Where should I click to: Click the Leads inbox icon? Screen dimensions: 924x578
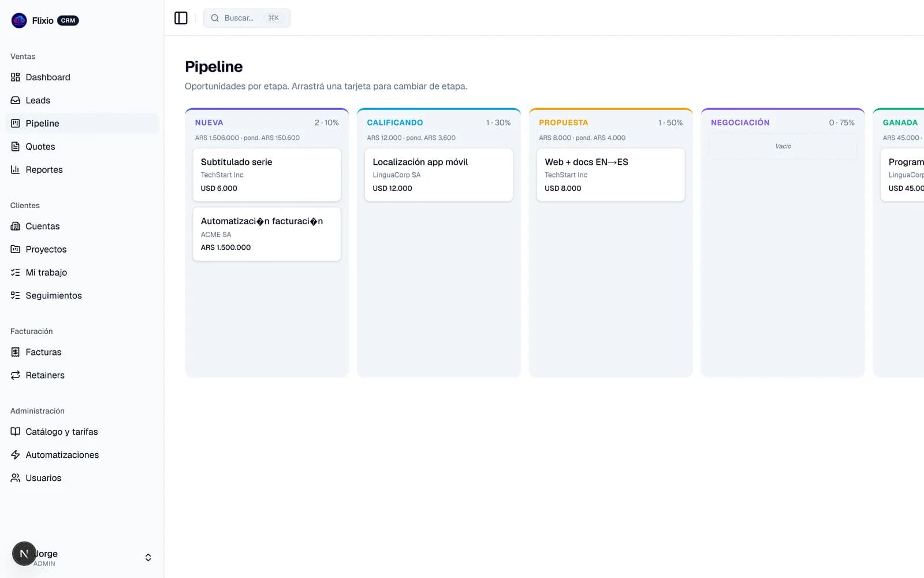(x=16, y=100)
